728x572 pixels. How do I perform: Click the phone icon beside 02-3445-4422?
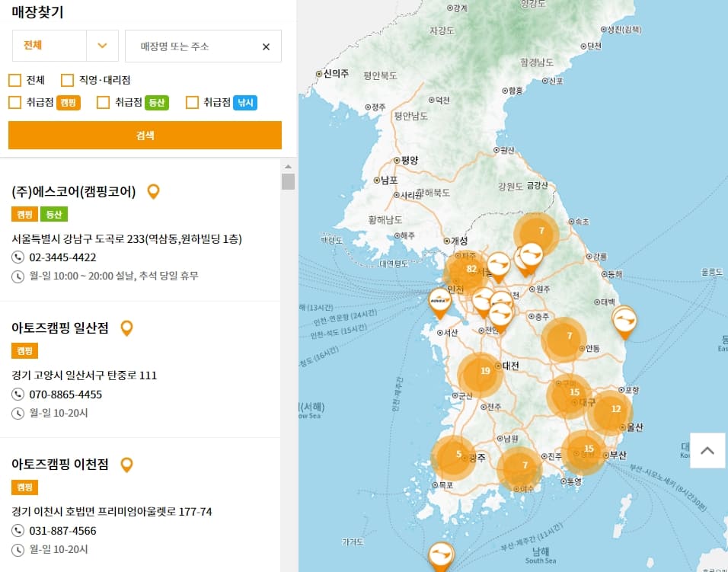(18, 257)
